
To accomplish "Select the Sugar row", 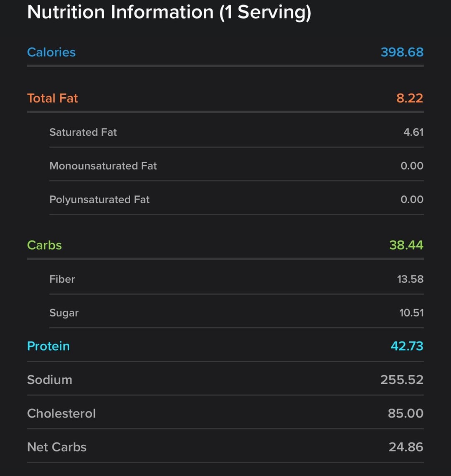I will point(237,313).
